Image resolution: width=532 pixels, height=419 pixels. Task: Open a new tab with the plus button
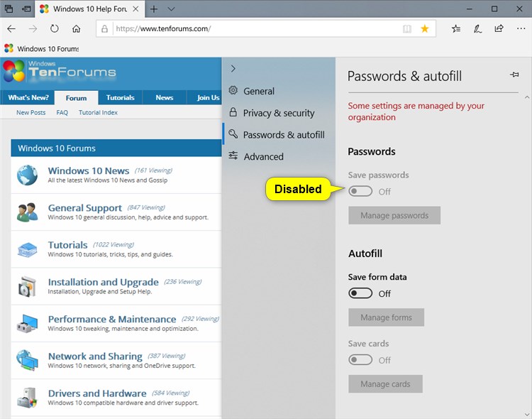click(x=154, y=9)
